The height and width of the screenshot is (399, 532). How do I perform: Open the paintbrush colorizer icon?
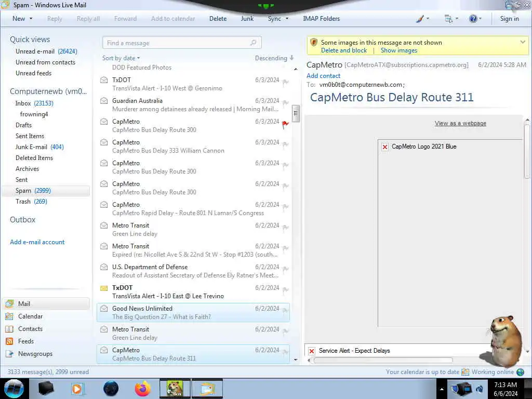(420, 19)
